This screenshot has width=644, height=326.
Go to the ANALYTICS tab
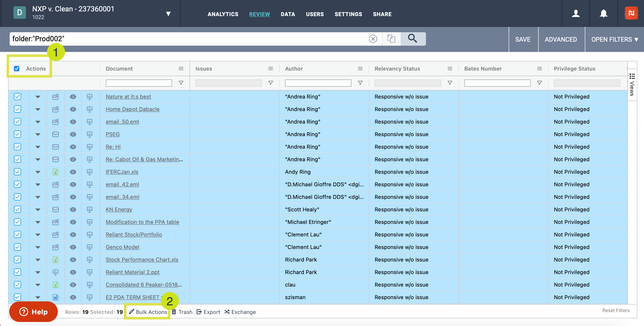point(223,14)
